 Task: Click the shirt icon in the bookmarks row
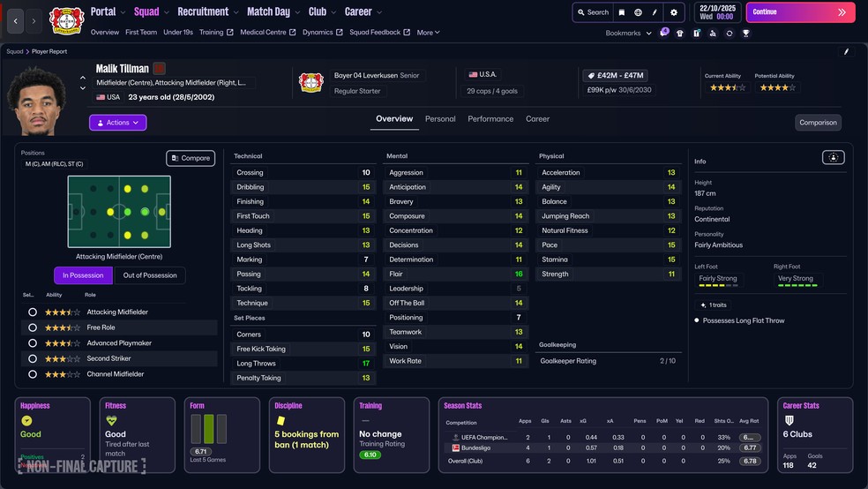tap(680, 34)
